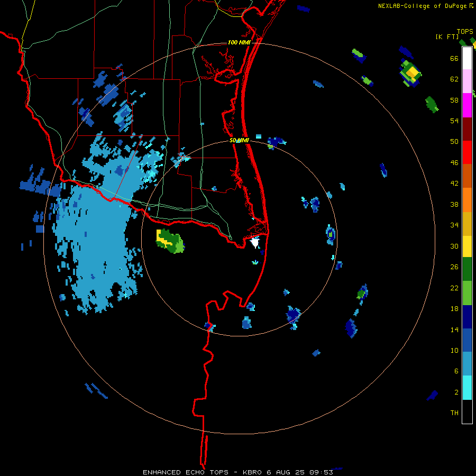This screenshot has height=476, width=476.
Task: Click the '26' legend value
Action: (x=454, y=267)
